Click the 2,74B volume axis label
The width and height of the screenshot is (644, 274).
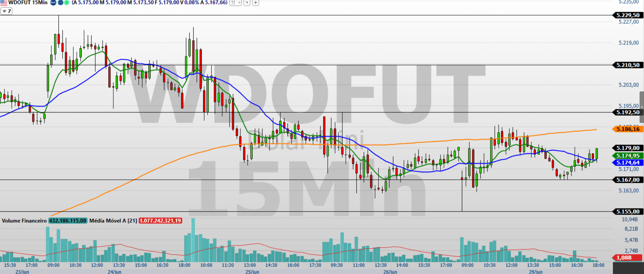click(x=631, y=251)
